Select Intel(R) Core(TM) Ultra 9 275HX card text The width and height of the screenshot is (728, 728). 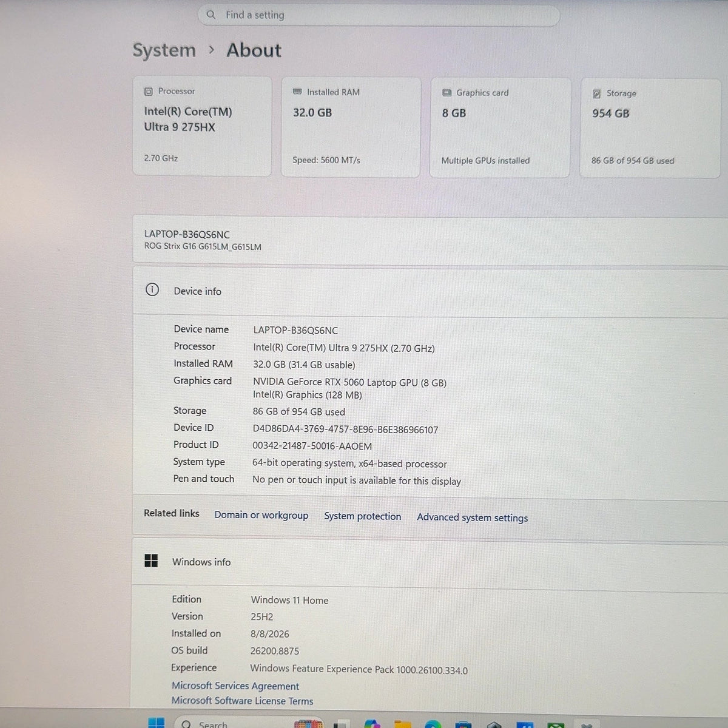tap(188, 120)
